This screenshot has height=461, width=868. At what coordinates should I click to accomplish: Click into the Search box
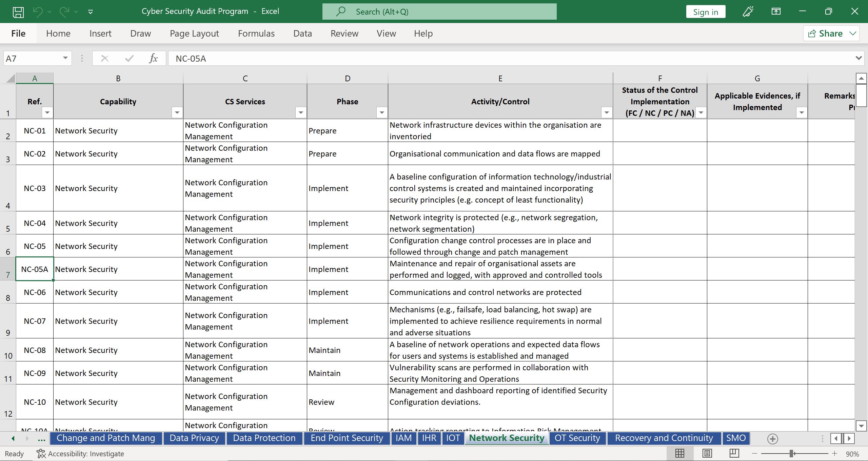pos(439,12)
